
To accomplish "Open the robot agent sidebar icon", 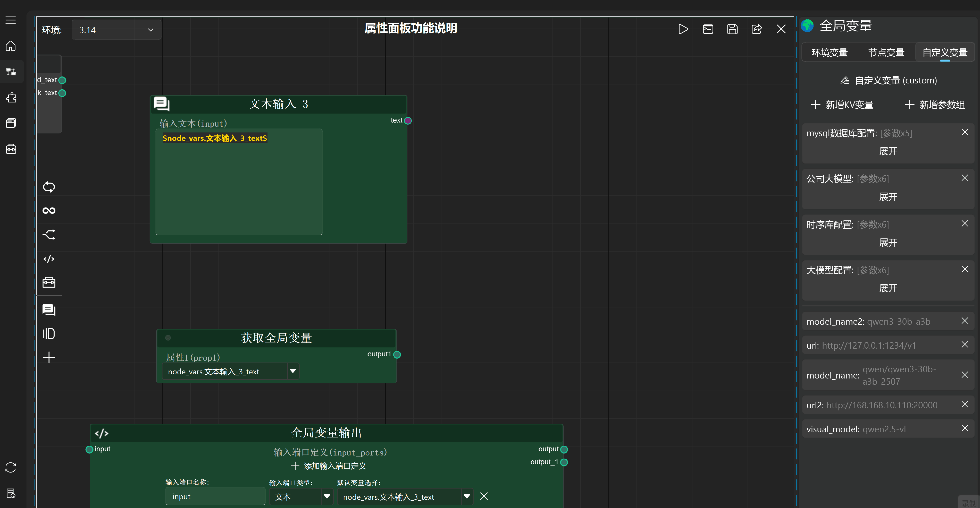I will (11, 149).
